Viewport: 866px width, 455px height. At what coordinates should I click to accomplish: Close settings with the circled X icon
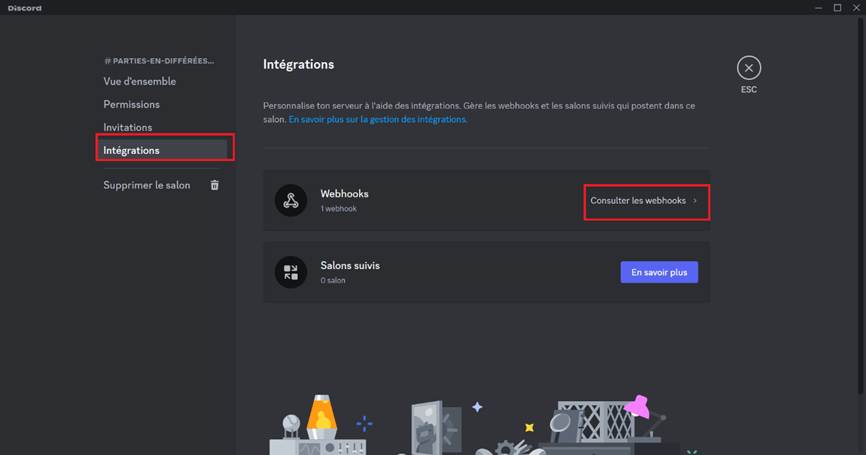click(749, 68)
